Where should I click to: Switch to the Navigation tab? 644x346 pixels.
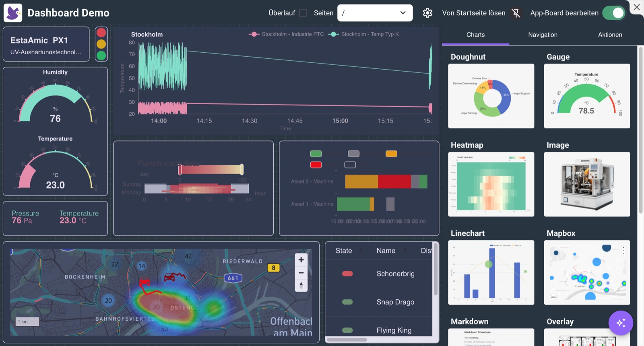tap(543, 35)
